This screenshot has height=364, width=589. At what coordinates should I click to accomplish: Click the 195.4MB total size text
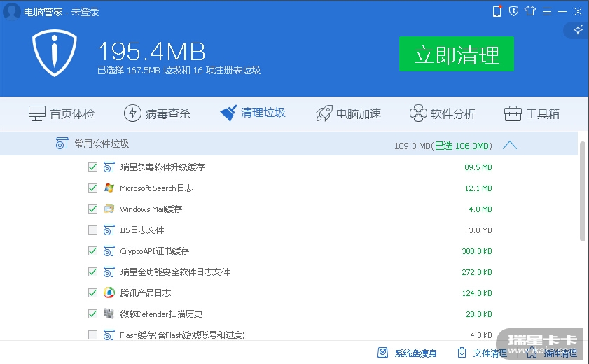coord(151,51)
